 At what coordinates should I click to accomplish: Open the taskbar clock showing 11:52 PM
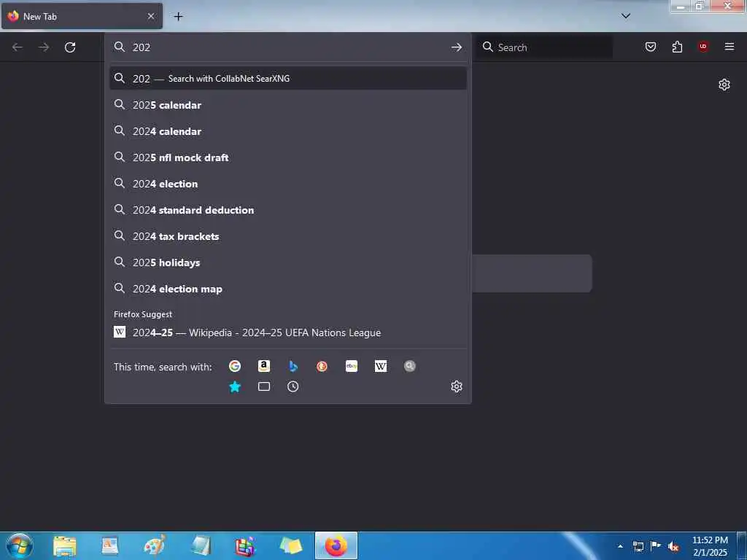click(x=710, y=546)
